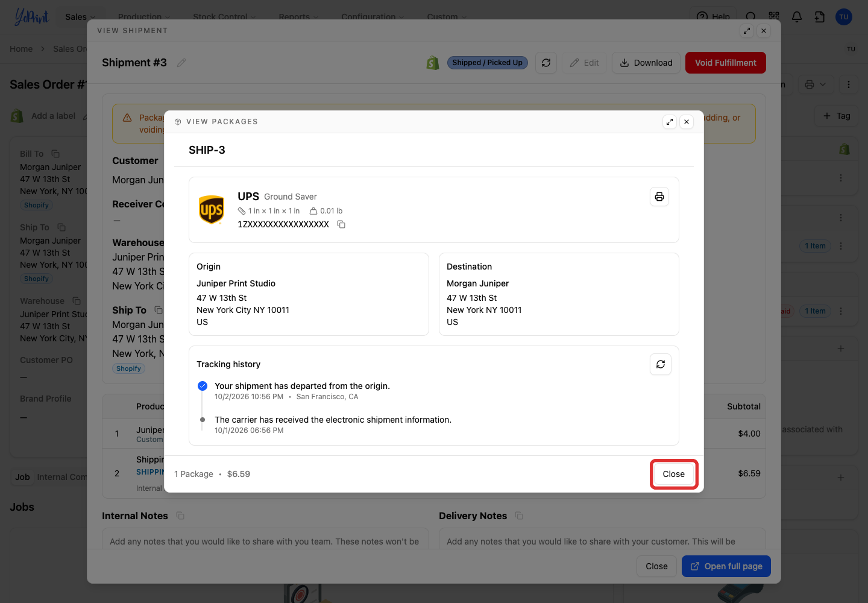Copy the UPS tracking number
Screen dimensions: 868x603
click(x=341, y=224)
